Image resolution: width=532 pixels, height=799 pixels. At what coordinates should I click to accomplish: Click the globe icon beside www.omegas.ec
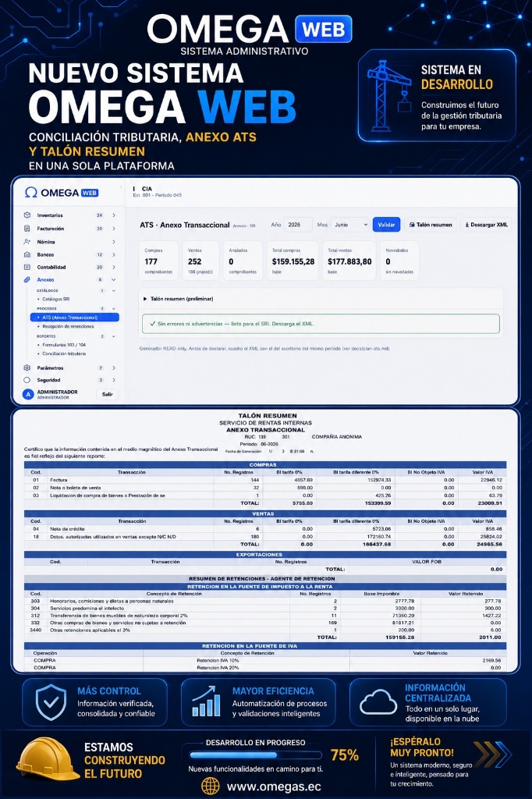211,786
